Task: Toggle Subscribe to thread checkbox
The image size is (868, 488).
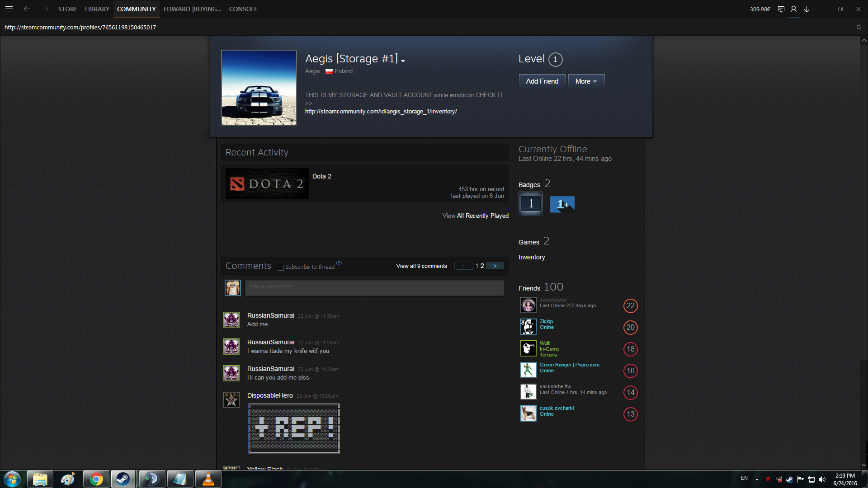Action: (x=281, y=267)
